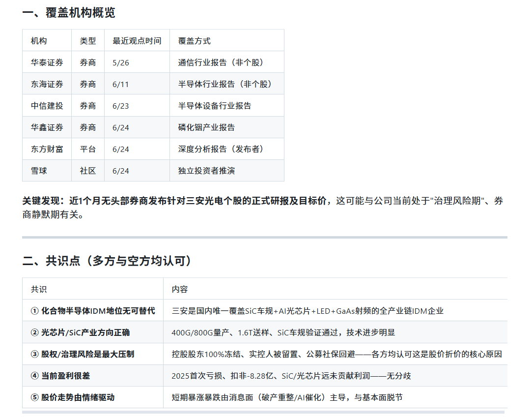Select the 中信建投 row name
The image size is (532, 419).
(x=47, y=106)
